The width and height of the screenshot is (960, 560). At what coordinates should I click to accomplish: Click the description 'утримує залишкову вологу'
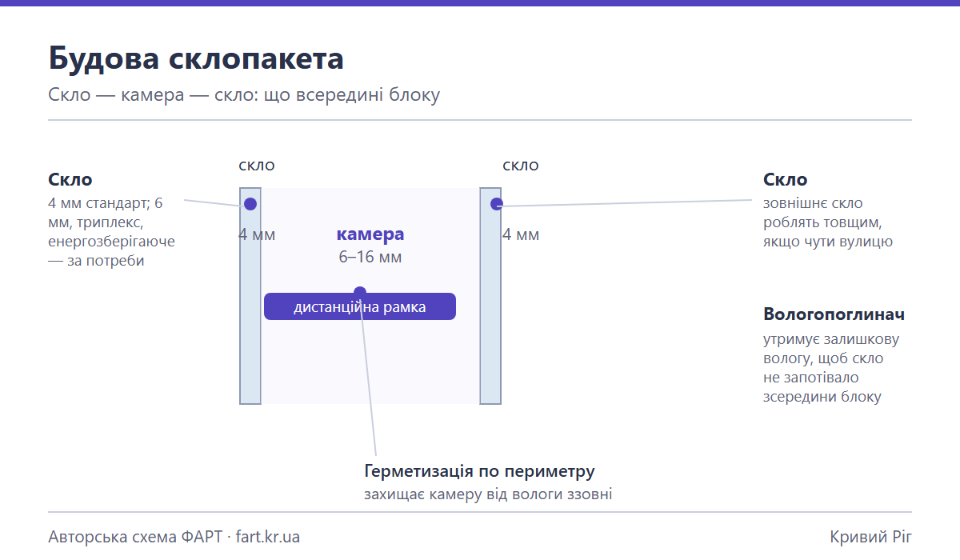click(x=831, y=367)
